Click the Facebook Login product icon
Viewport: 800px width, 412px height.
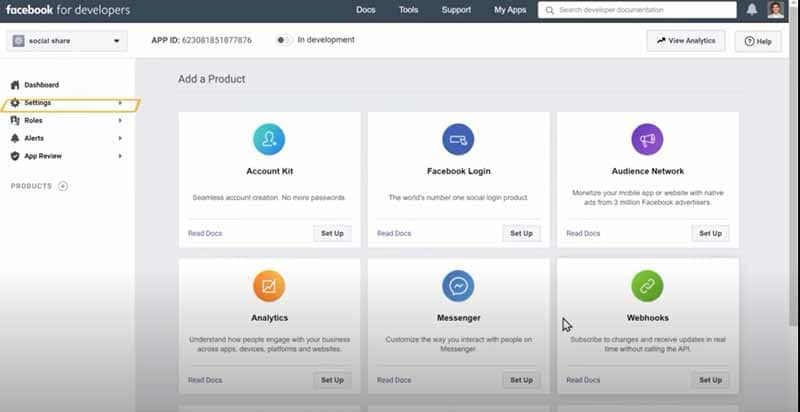point(458,139)
